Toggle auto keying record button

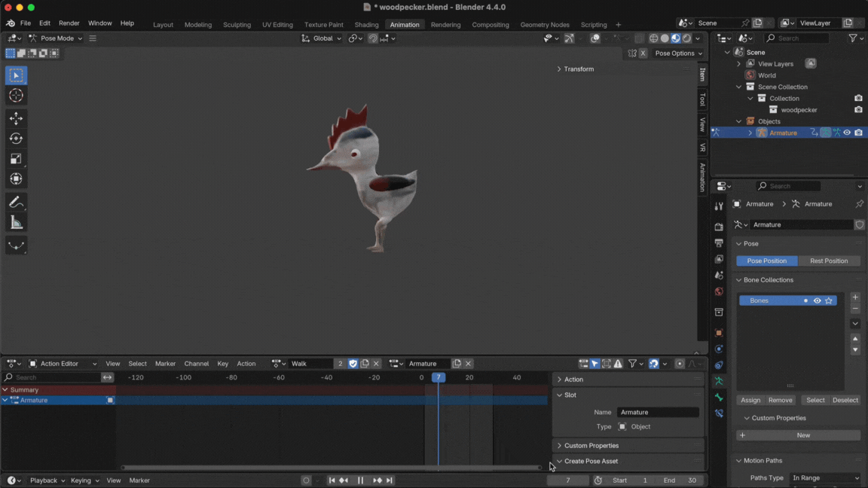click(x=306, y=480)
